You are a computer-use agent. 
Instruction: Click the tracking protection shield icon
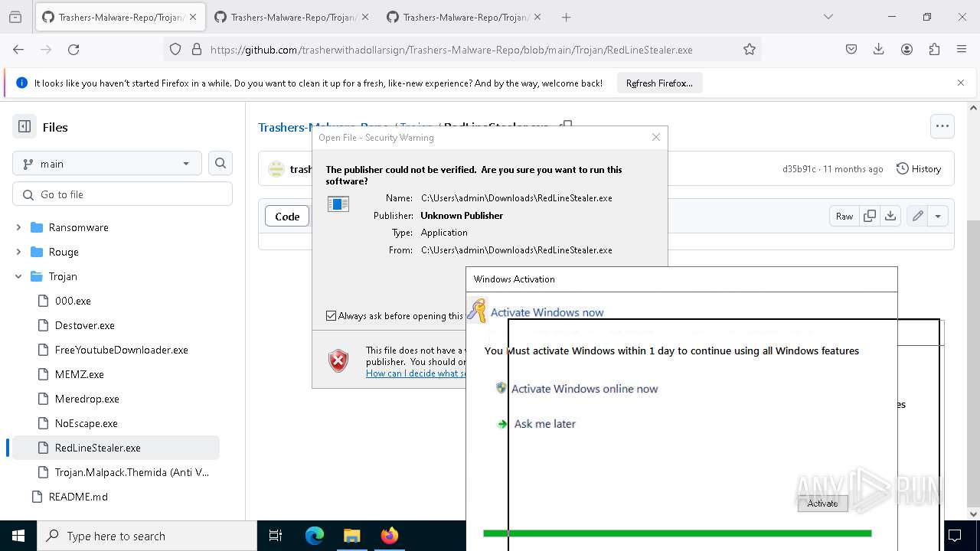tap(175, 49)
